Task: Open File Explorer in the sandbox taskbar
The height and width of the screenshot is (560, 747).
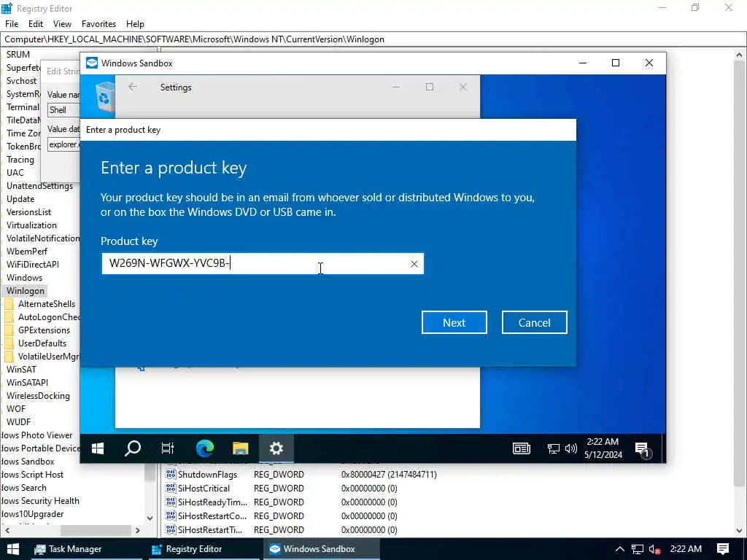Action: (241, 448)
